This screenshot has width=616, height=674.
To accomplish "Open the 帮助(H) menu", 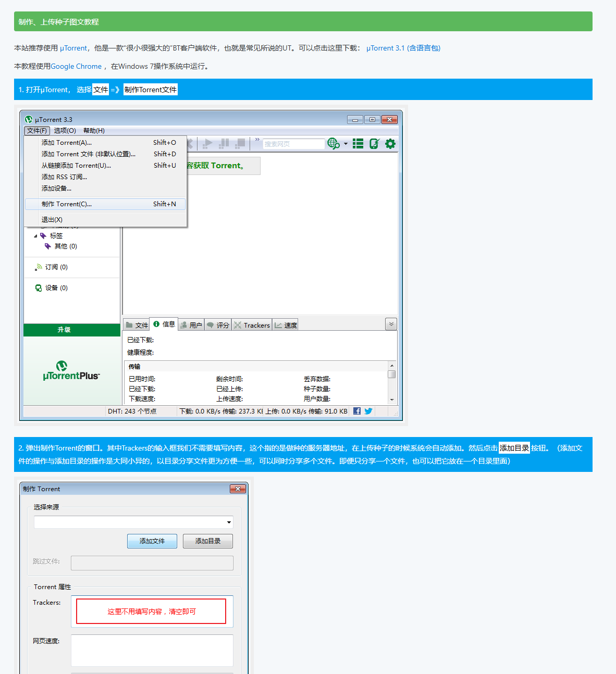I will [94, 131].
